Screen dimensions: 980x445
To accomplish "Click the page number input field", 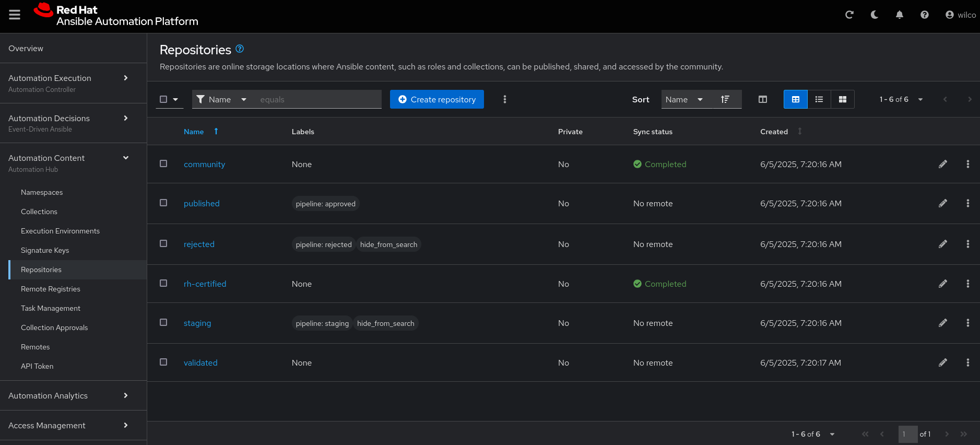I will coord(908,434).
